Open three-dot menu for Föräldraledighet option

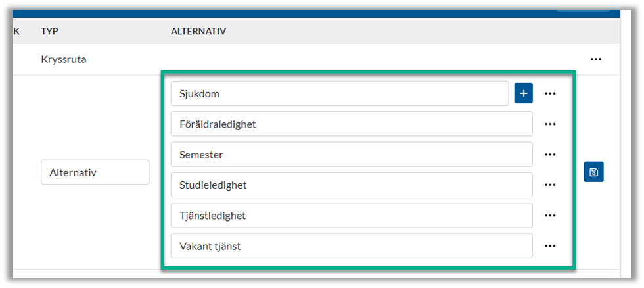click(x=551, y=124)
